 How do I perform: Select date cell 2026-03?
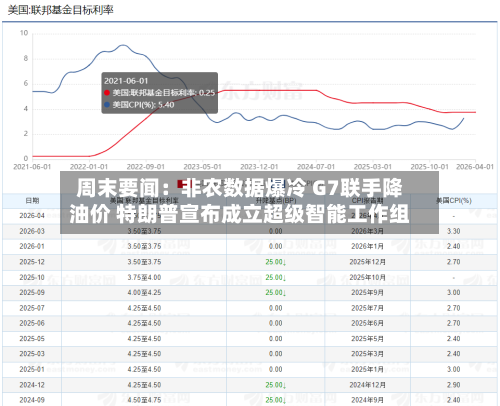(x=32, y=231)
